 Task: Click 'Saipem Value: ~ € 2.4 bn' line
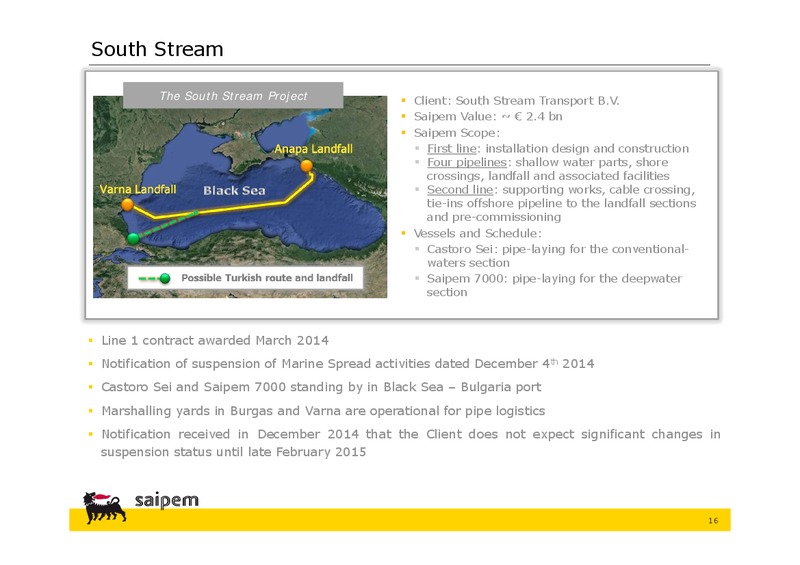488,116
